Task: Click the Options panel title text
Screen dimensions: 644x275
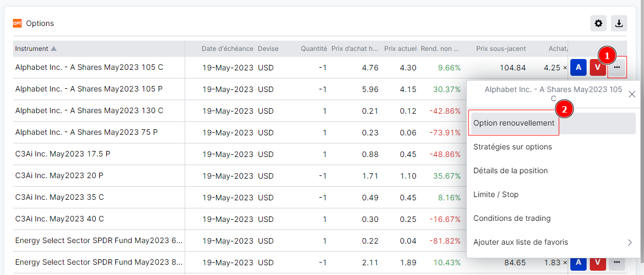Action: click(40, 23)
